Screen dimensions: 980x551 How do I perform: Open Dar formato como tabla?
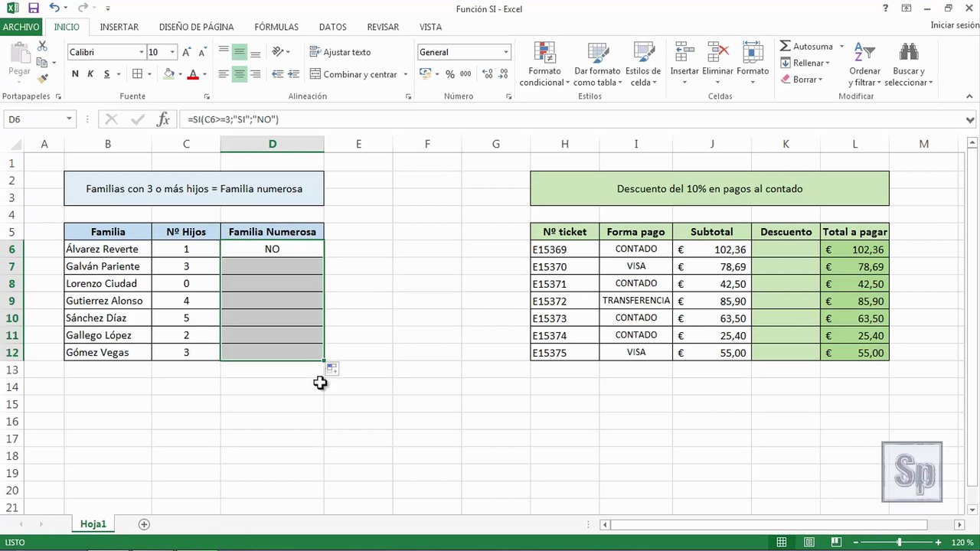[x=597, y=64]
